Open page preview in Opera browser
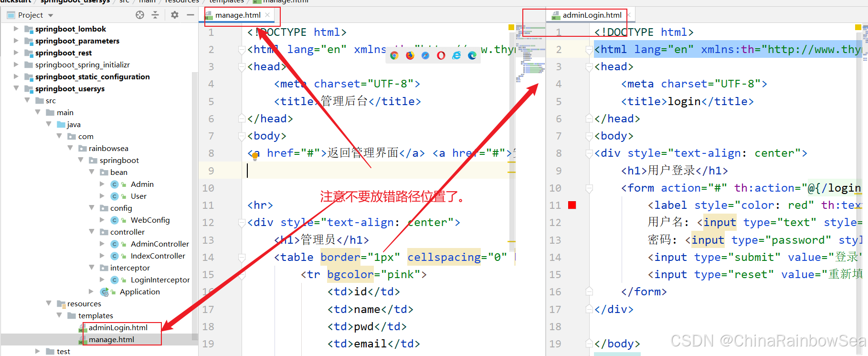Image resolution: width=868 pixels, height=356 pixels. coord(441,55)
